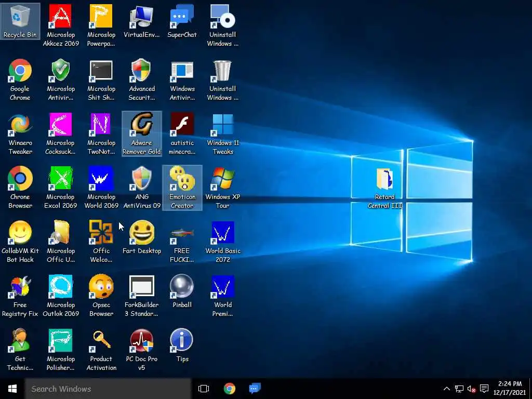
Task: Select the Pinball desktop shortcut
Action: 182,291
